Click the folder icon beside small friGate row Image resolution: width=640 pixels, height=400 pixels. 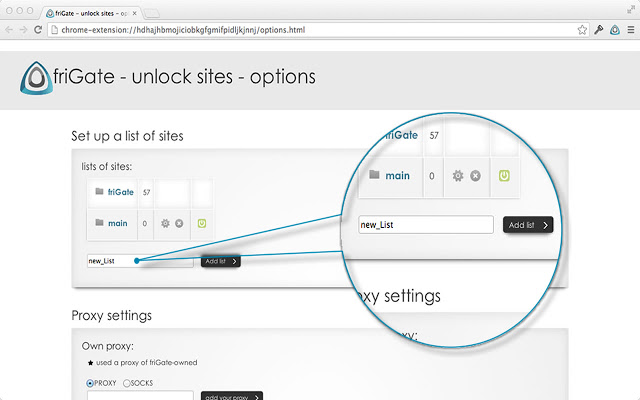(99, 191)
